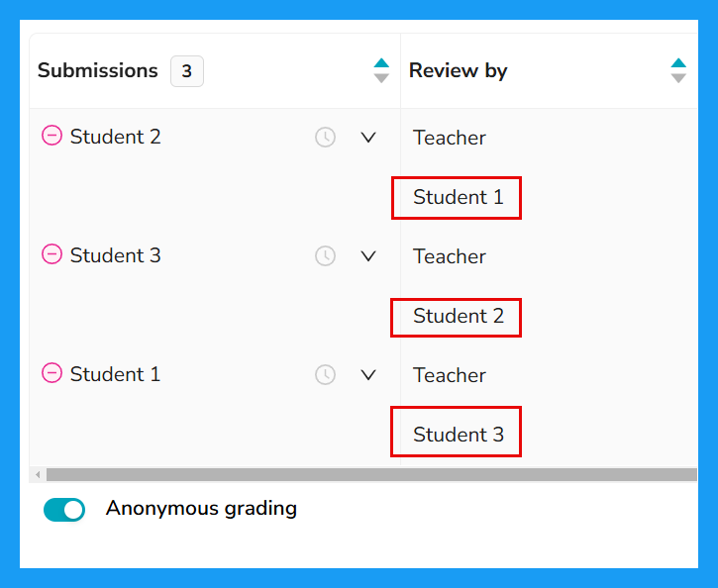Sort the Review by column using its arrows
The image size is (718, 588).
pos(678,70)
